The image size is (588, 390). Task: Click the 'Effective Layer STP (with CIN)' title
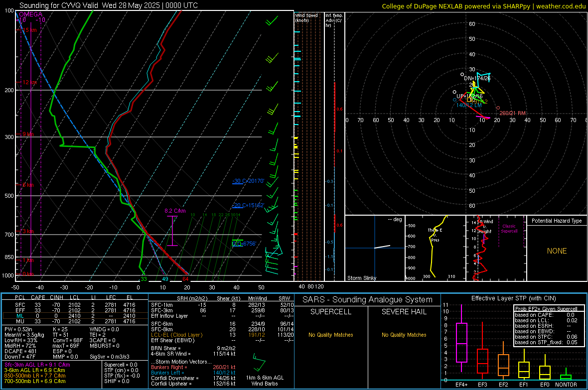coord(513,298)
